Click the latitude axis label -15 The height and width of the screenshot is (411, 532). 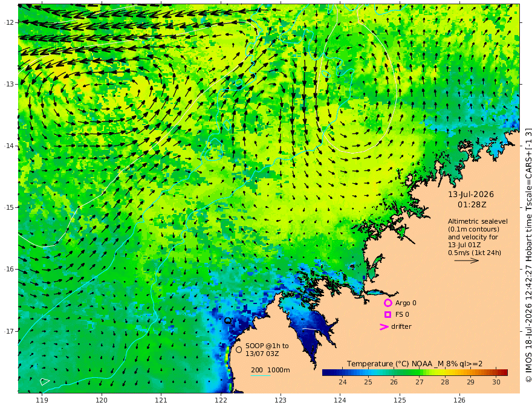point(9,207)
